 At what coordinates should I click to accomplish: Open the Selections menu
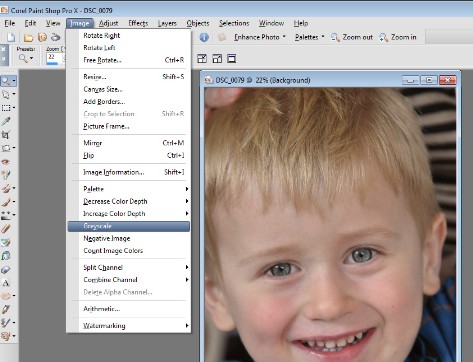(234, 23)
